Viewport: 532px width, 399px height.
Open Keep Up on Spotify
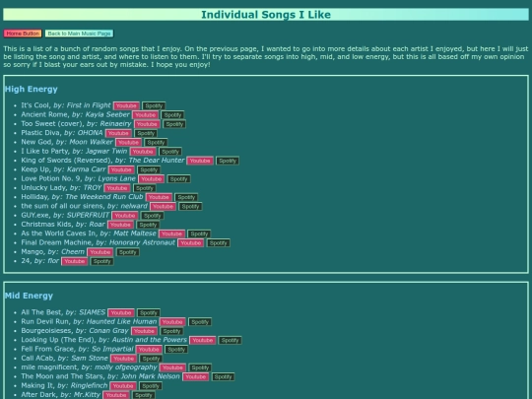coord(149,170)
